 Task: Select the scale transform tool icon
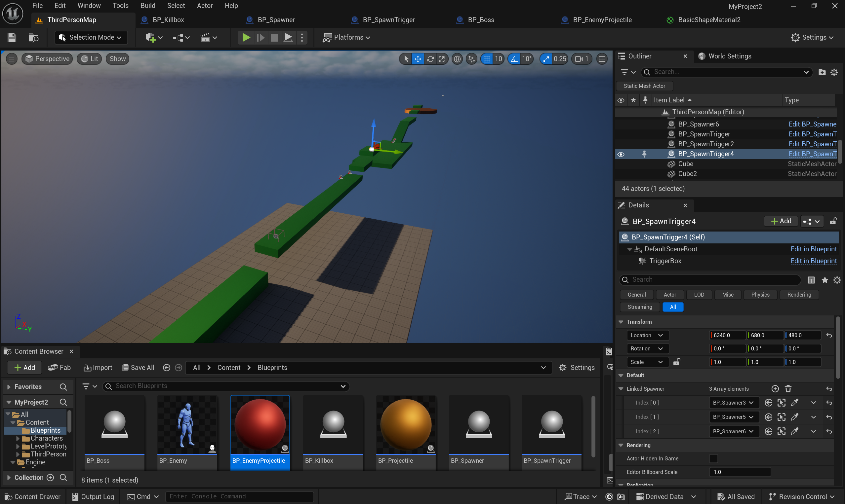[442, 59]
